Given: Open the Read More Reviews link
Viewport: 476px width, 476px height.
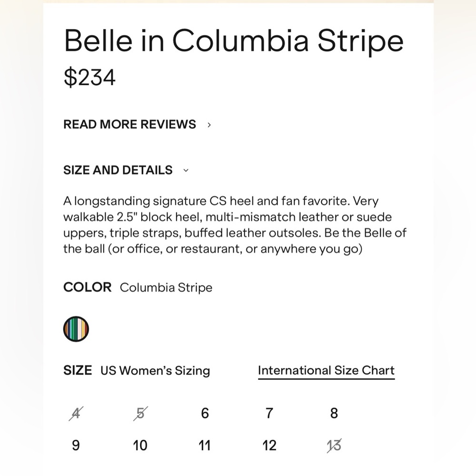Looking at the screenshot, I should 129,124.
